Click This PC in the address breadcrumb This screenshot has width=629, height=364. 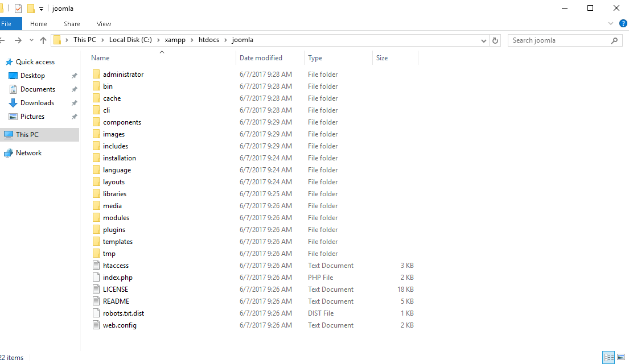click(85, 40)
